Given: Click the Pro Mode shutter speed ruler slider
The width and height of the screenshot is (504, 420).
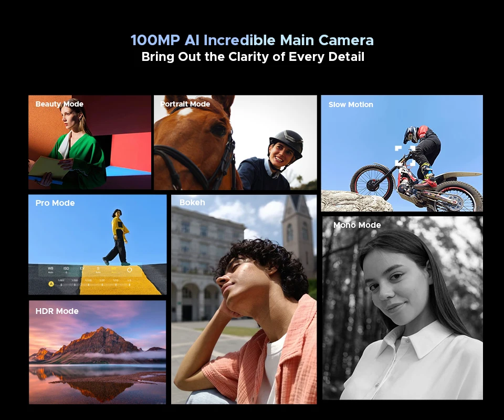Looking at the screenshot, I should pos(94,284).
